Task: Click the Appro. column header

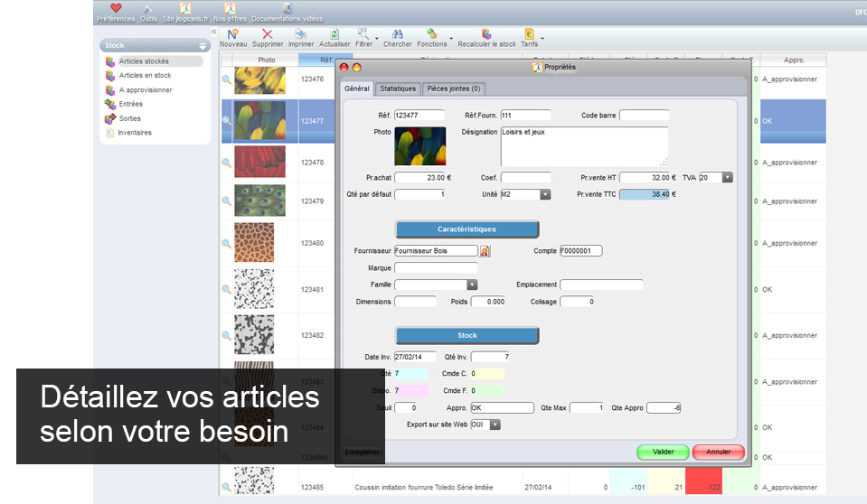Action: pos(794,60)
